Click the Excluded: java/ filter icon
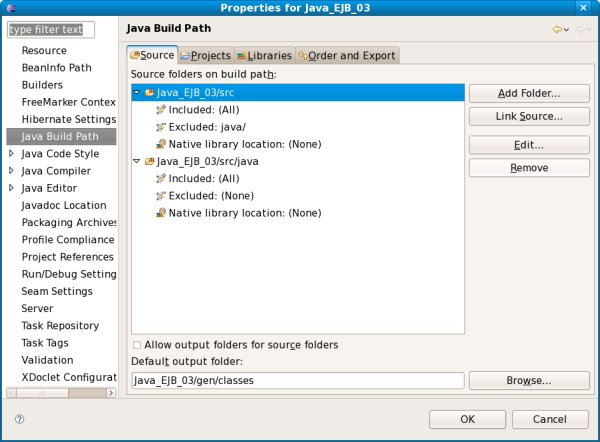 [x=161, y=127]
